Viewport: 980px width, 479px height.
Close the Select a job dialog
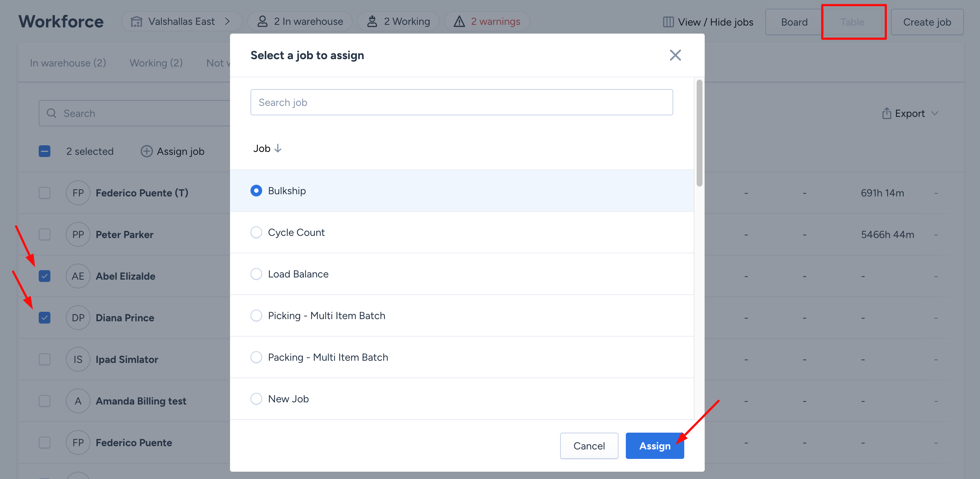[x=675, y=55]
